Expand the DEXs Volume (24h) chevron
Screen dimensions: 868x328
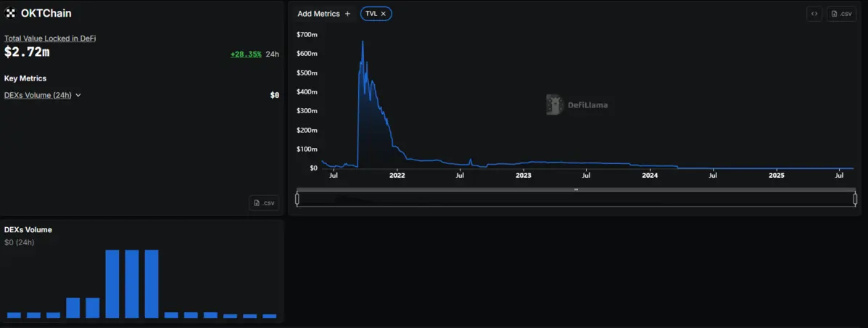(x=78, y=95)
